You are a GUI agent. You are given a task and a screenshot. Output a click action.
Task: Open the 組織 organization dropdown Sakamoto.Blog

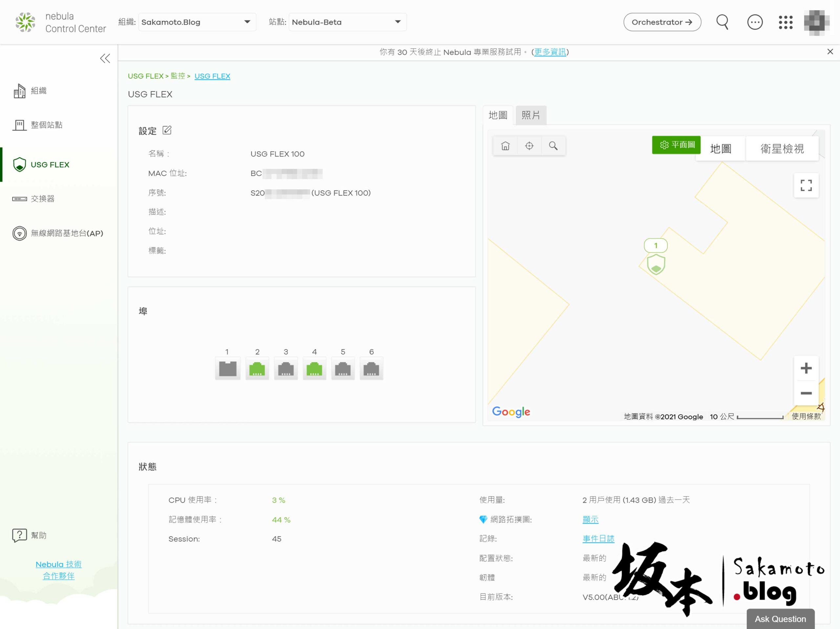197,22
